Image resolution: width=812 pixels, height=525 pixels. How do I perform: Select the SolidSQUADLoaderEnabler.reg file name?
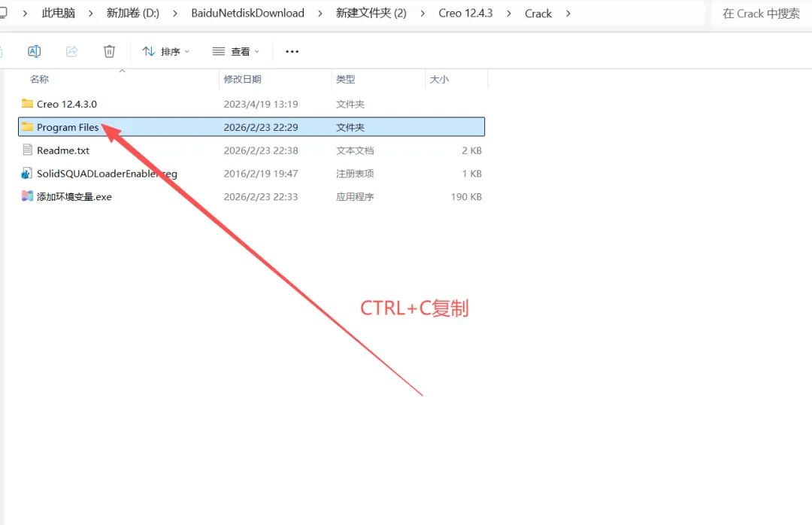click(108, 174)
